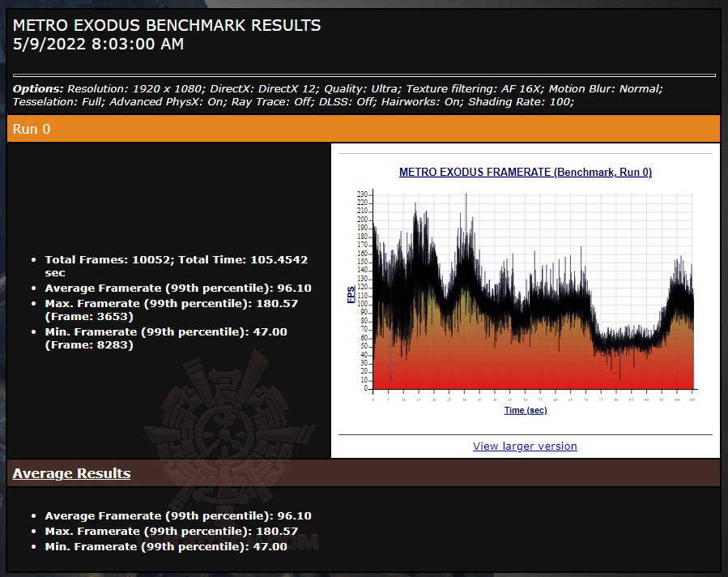Click the (Frame: 3653) text
Image resolution: width=728 pixels, height=577 pixels.
89,316
